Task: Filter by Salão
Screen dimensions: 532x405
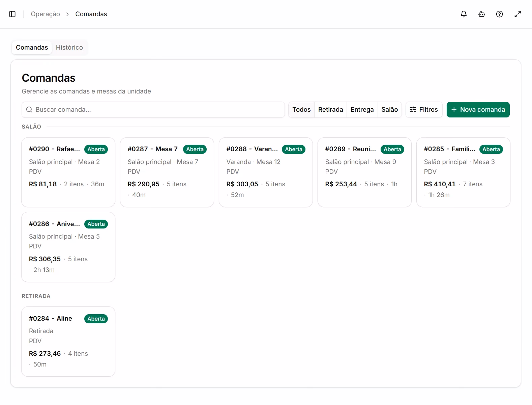Action: tap(390, 110)
